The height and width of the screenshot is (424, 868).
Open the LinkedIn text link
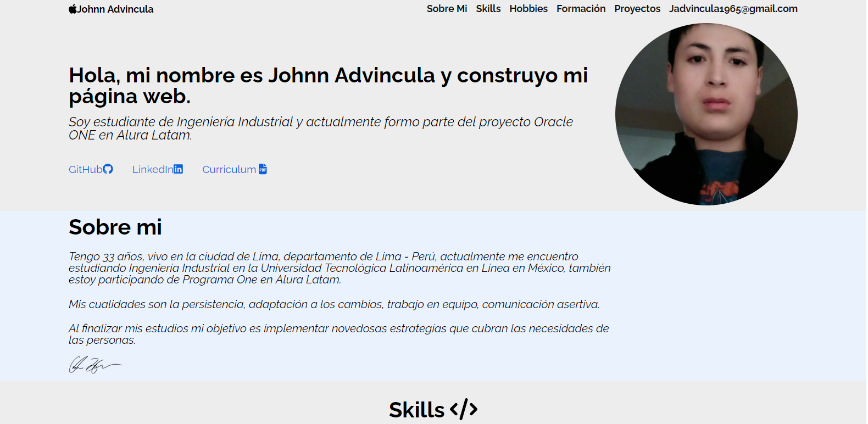click(153, 169)
